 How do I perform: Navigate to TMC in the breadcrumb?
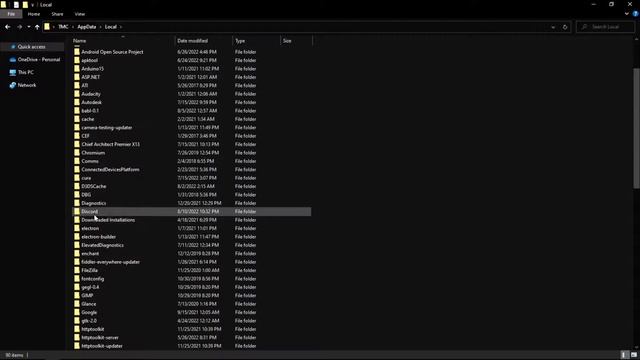63,27
